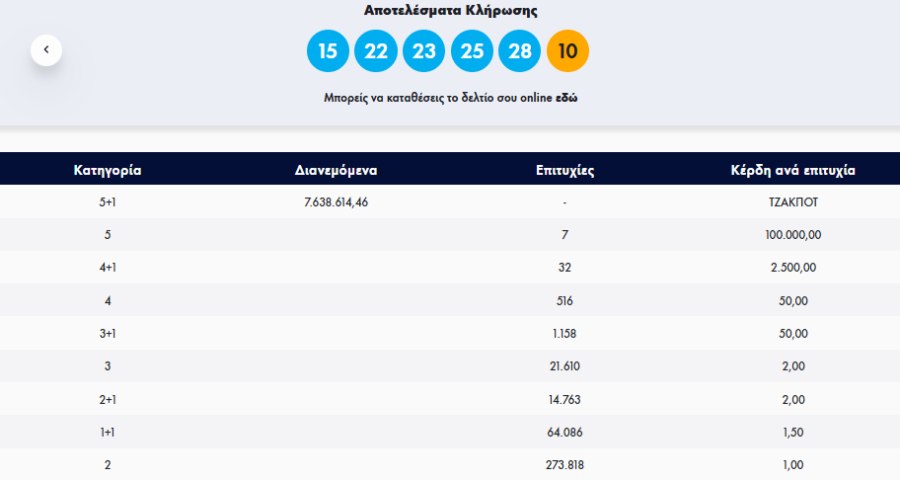Click the 64.086 winners count
This screenshot has width=900, height=480.
565,432
